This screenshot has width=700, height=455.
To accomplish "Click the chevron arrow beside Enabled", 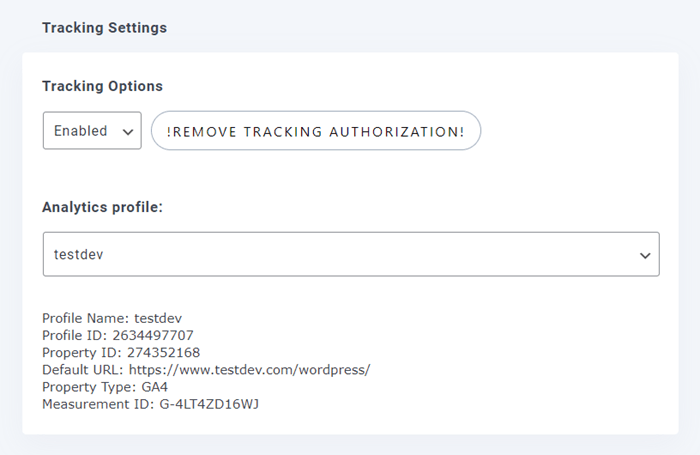I will (x=126, y=131).
